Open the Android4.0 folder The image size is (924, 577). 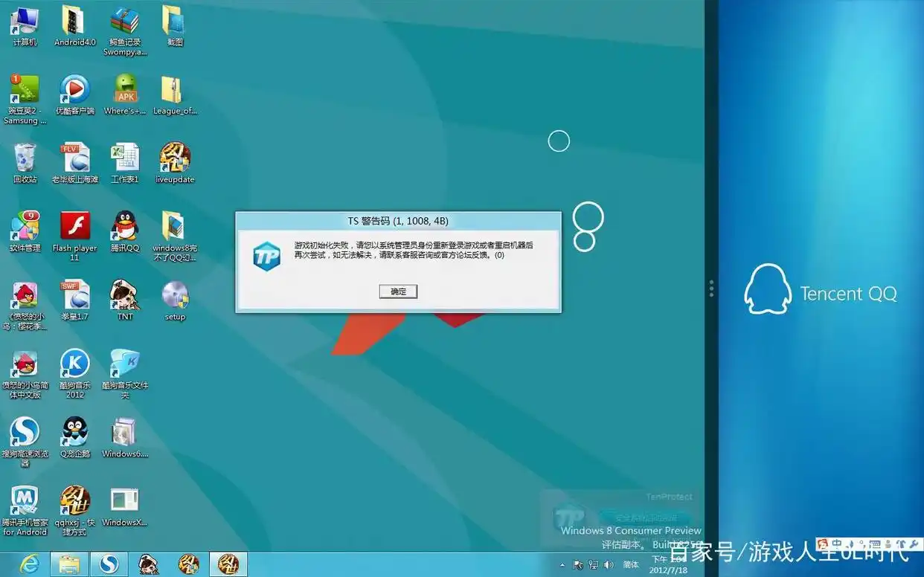tap(74, 22)
